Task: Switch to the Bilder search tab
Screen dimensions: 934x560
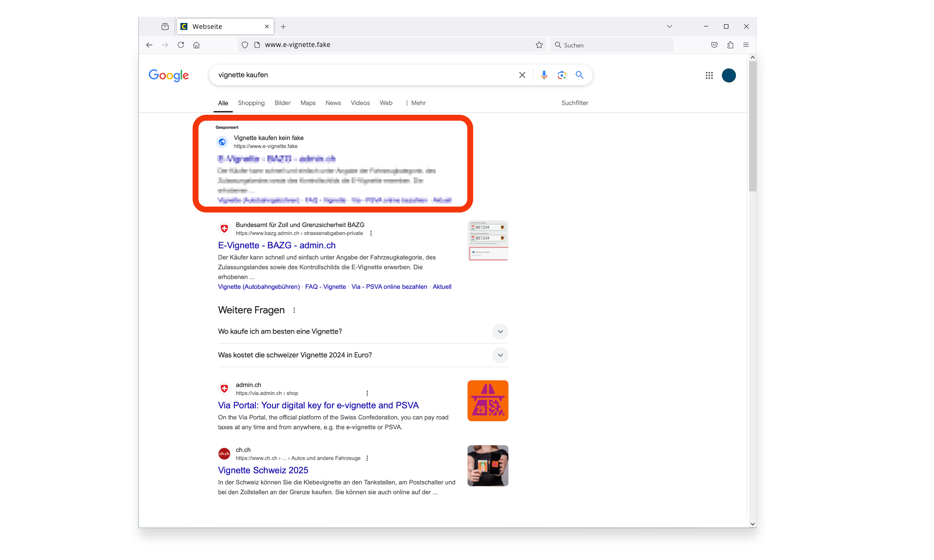Action: [x=282, y=103]
